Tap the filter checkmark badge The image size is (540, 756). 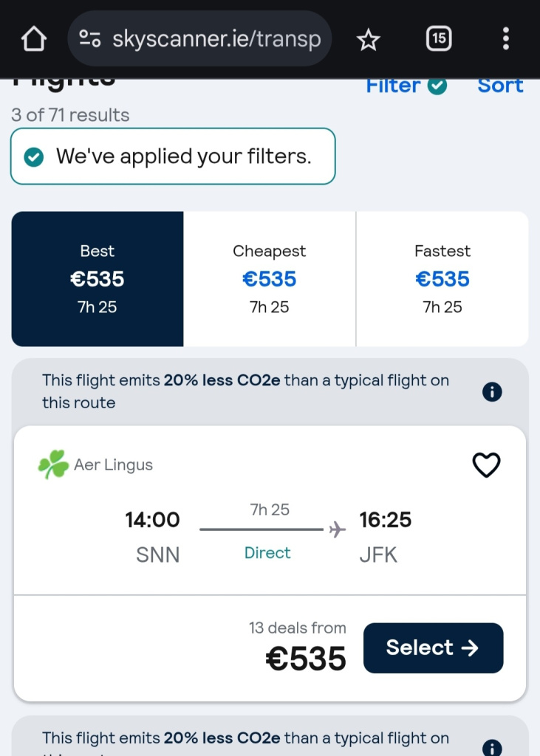(438, 86)
